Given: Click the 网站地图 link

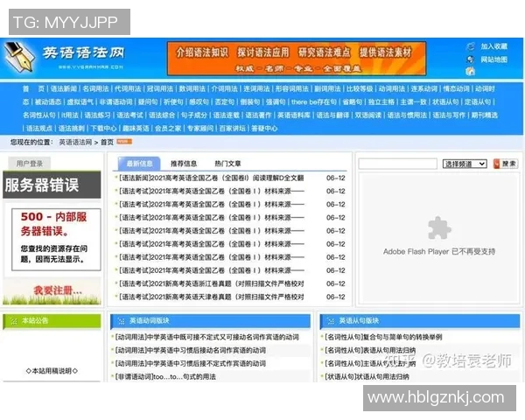Looking at the screenshot, I should (494, 59).
